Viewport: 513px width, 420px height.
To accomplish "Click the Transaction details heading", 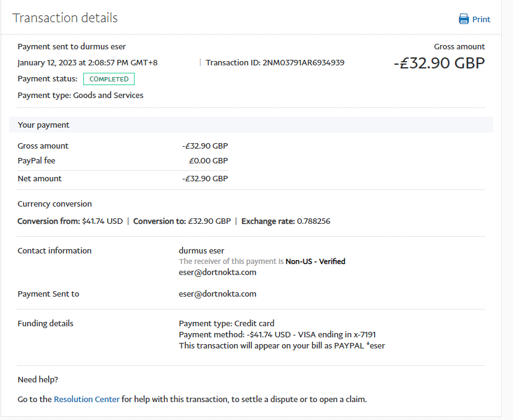I will click(x=65, y=18).
